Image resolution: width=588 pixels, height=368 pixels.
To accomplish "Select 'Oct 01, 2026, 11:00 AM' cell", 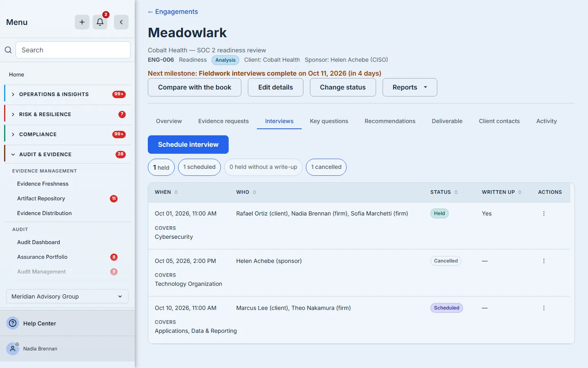I will point(186,213).
